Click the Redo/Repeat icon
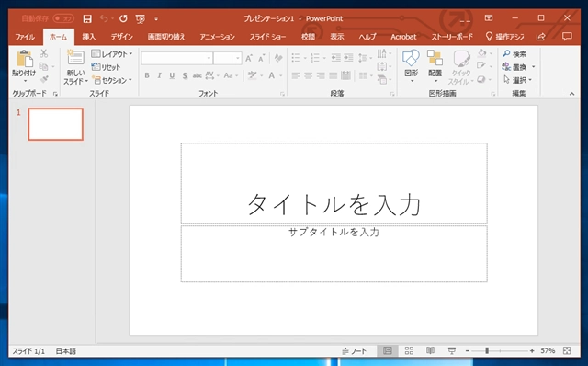Image resolution: width=588 pixels, height=366 pixels. pyautogui.click(x=123, y=18)
